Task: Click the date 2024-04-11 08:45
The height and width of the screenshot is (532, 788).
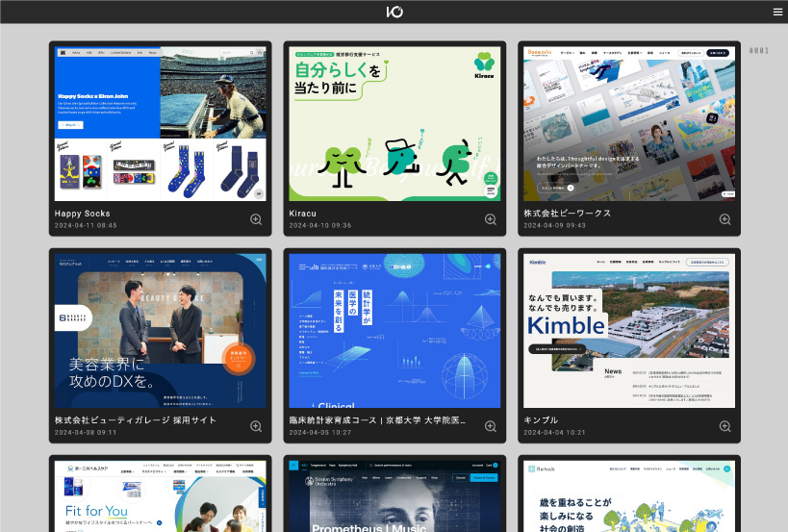Action: [86, 225]
